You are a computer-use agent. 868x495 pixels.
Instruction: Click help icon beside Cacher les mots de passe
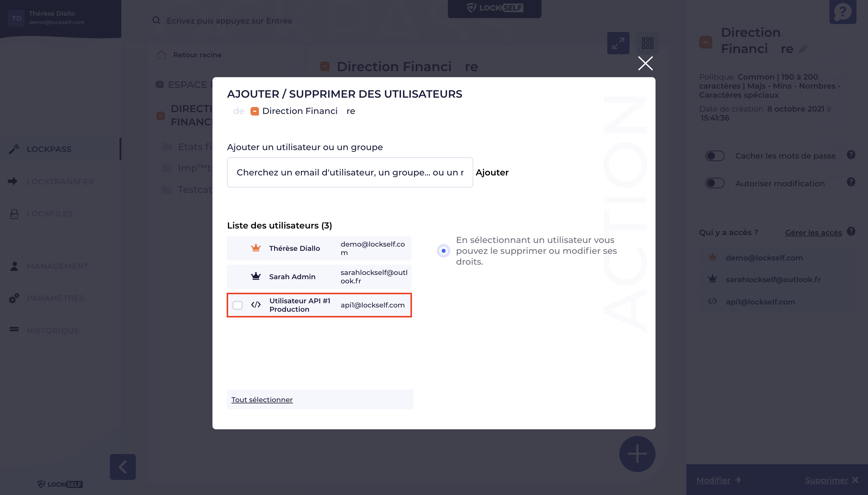click(x=851, y=155)
